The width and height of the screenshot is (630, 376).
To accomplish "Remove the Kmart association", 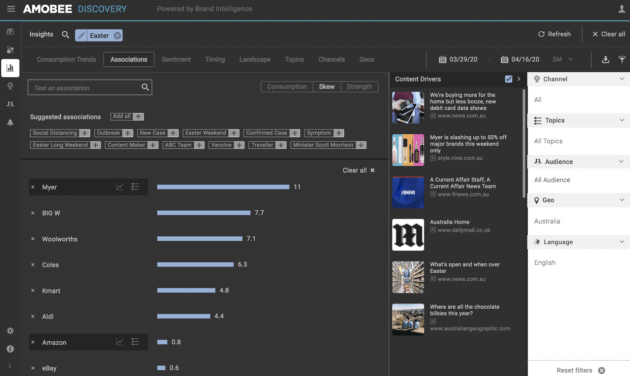I will click(x=33, y=290).
